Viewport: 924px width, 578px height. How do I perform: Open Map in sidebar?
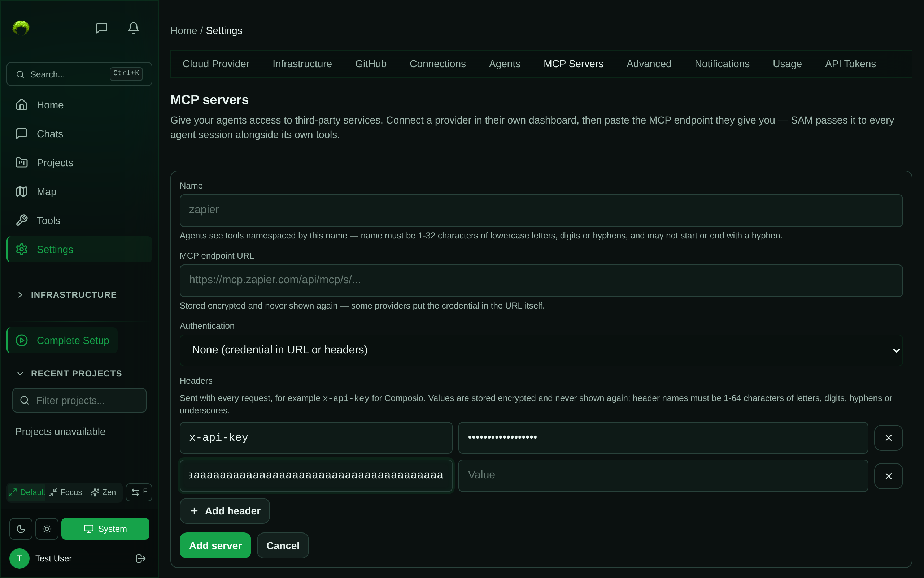point(79,191)
